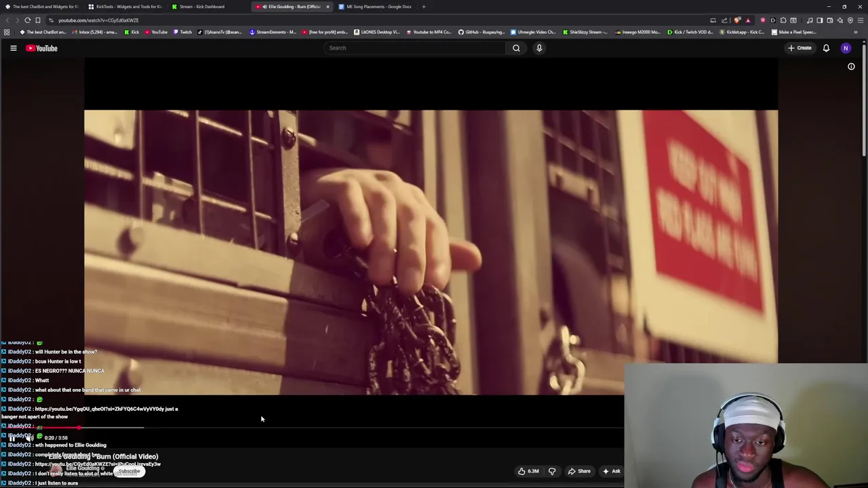Click the Brave Rewards triangle icon

point(748,20)
